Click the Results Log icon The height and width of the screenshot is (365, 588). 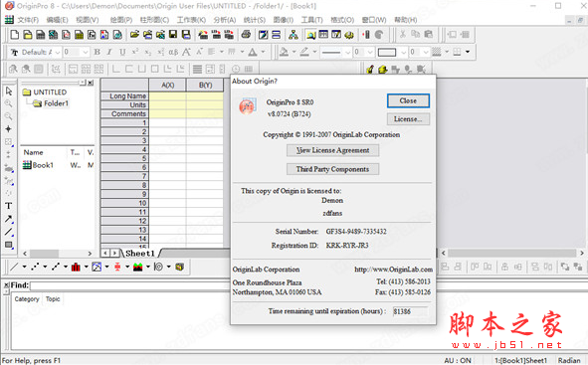[323, 35]
